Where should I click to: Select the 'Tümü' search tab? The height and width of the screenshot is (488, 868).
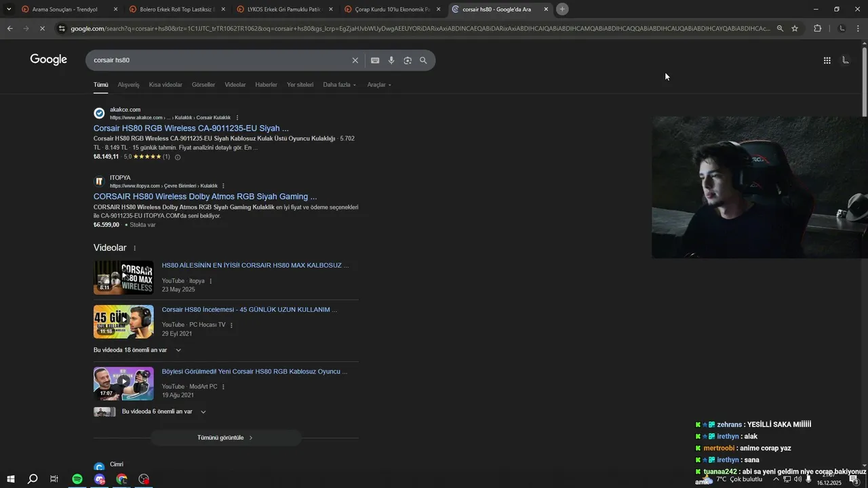click(101, 85)
